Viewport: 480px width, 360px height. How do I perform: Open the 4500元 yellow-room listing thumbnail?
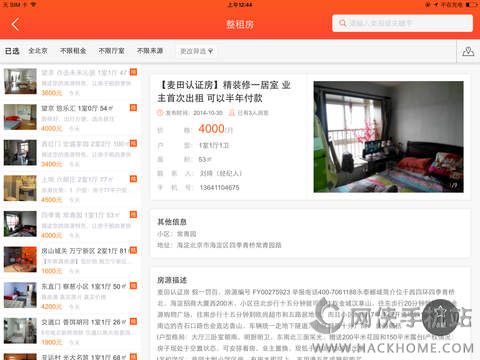point(20,188)
